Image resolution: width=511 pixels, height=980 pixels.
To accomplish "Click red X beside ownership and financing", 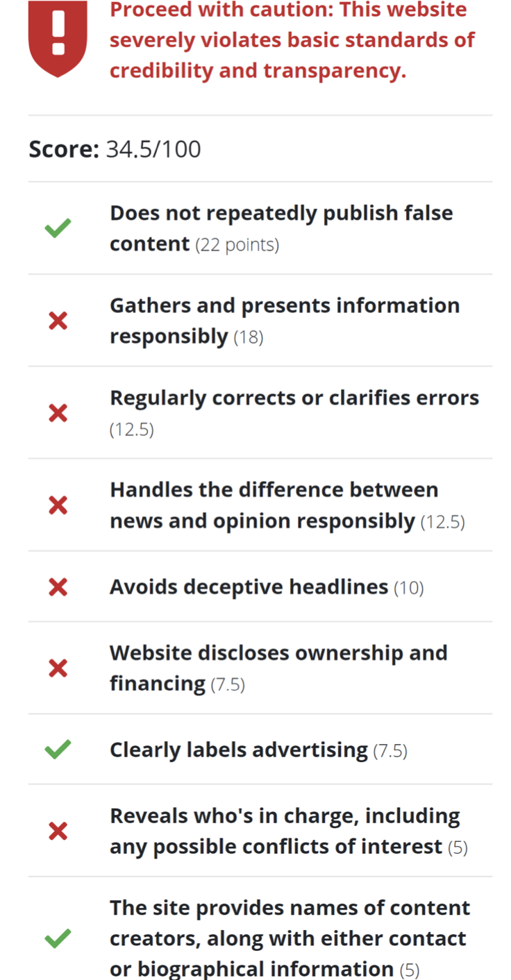I will click(58, 668).
